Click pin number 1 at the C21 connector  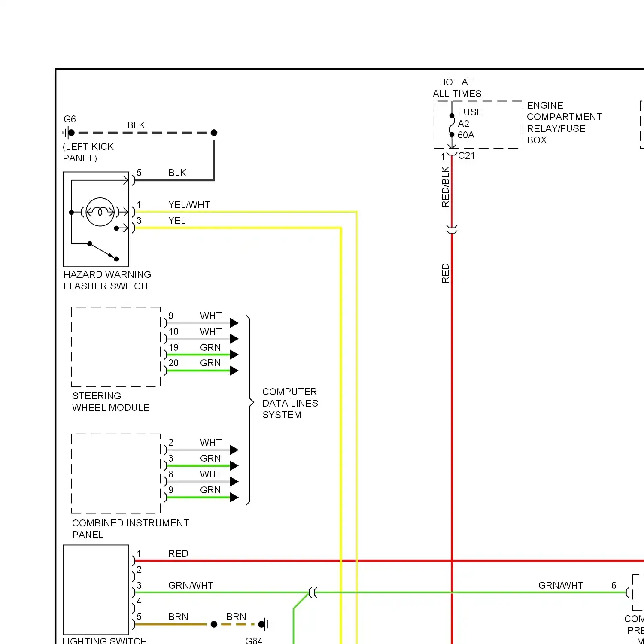point(443,157)
